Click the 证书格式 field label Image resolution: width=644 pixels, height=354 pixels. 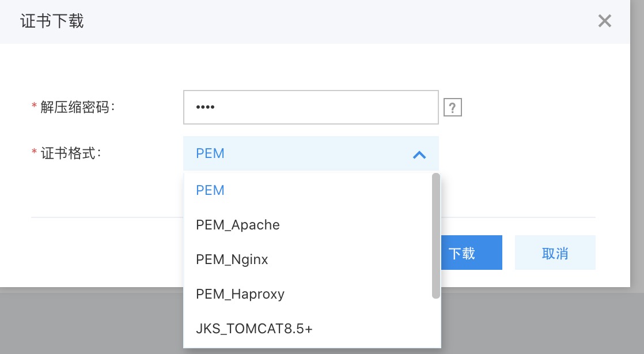pyautogui.click(x=70, y=153)
